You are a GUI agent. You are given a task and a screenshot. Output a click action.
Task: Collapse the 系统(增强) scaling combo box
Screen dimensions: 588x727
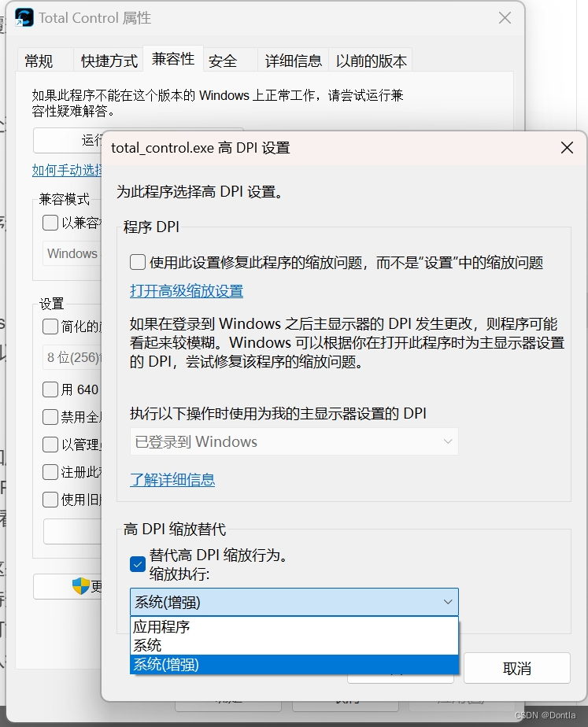tap(294, 602)
